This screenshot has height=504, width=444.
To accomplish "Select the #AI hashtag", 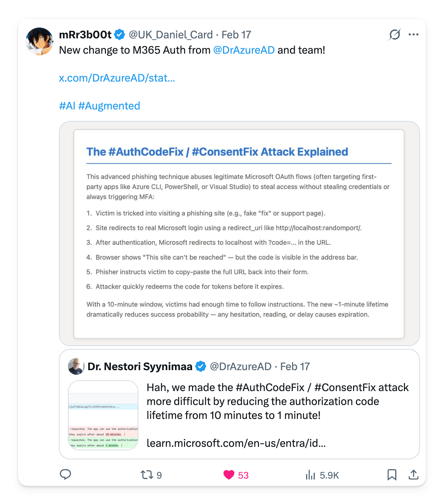I will pos(67,106).
